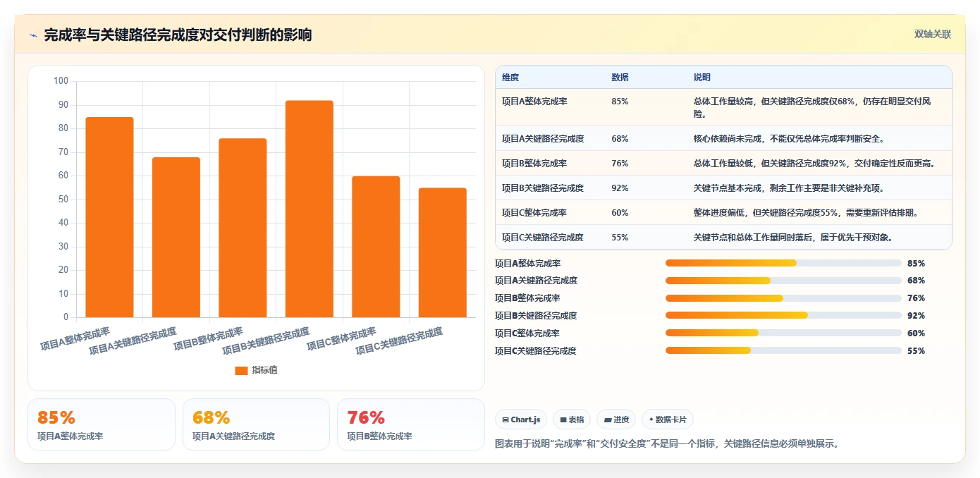Click the lightning icon beside the panel title
This screenshot has height=478, width=980.
33,35
